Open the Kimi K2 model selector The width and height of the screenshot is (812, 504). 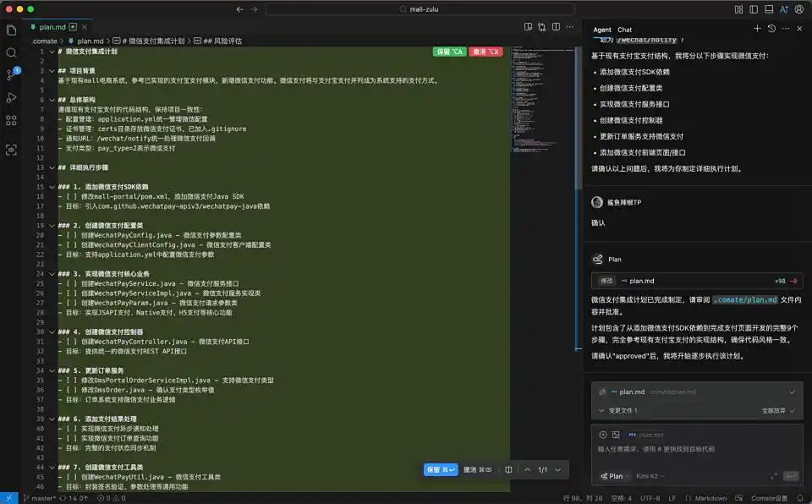648,476
